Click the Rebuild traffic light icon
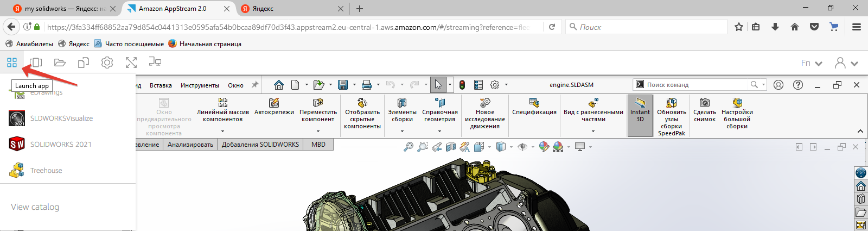868x231 pixels. tap(462, 85)
